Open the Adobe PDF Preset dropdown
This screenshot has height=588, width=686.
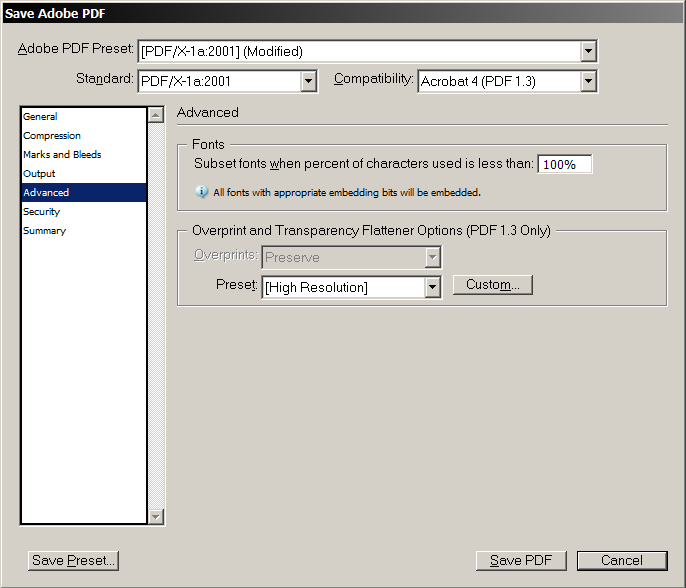point(368,51)
